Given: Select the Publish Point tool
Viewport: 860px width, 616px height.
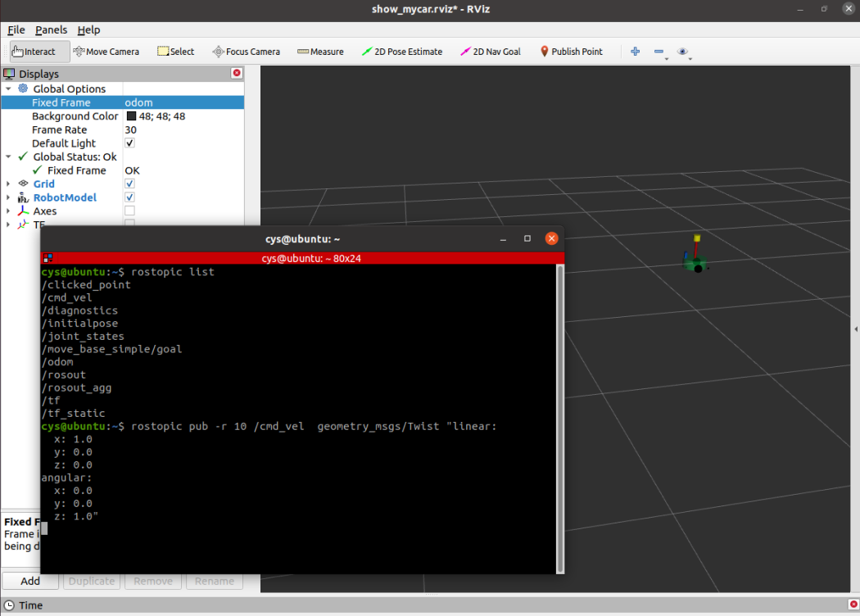Looking at the screenshot, I should [571, 52].
